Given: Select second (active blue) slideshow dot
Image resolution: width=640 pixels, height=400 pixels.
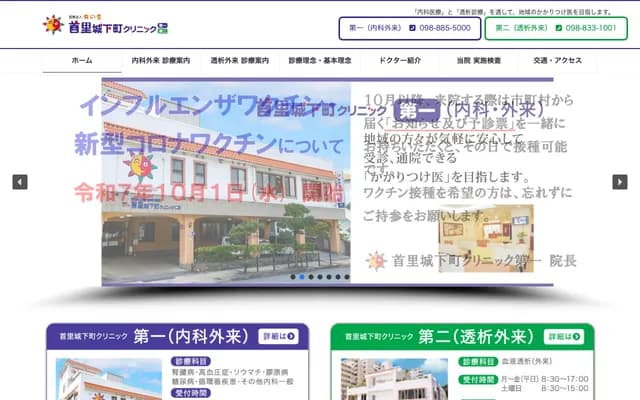Looking at the screenshot, I should [x=302, y=277].
